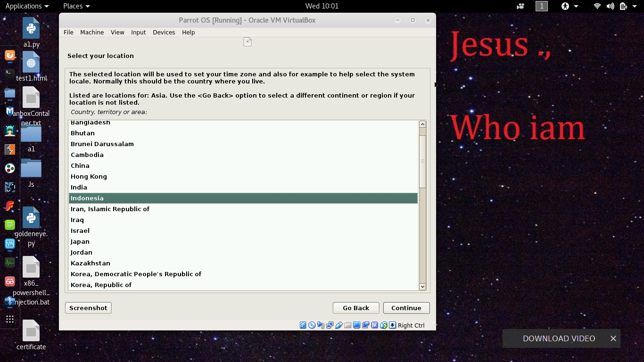Viewport: 644px width, 362px height.
Task: Open the test1.html desktop file
Action: point(31,66)
